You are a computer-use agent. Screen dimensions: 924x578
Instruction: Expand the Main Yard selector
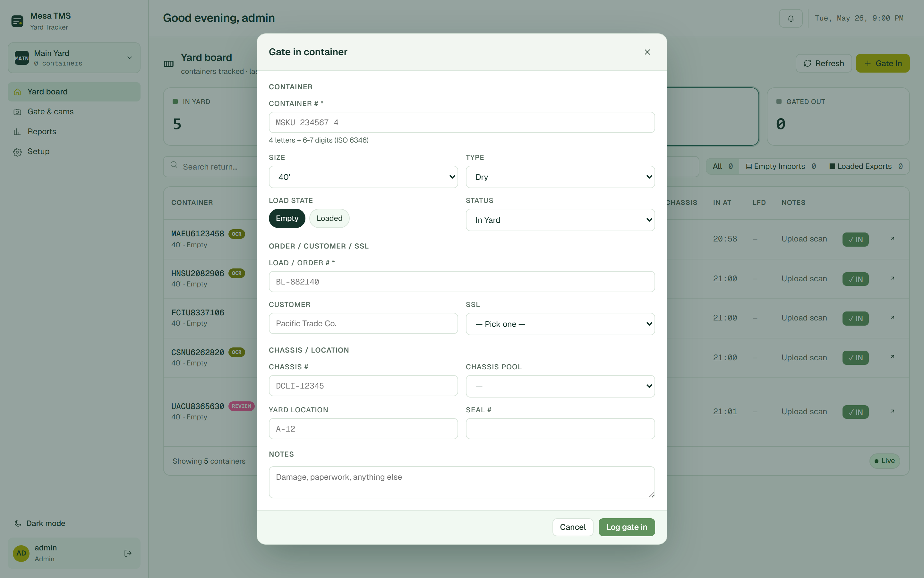(x=74, y=58)
